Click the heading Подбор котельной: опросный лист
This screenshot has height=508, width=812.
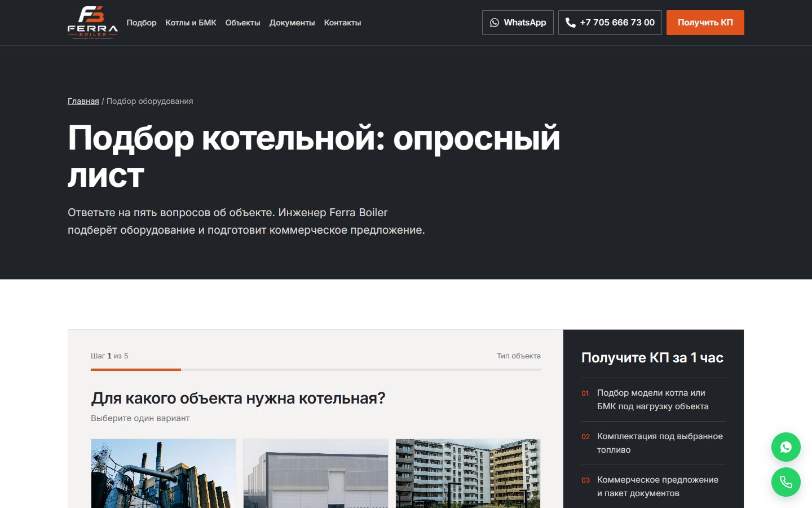pos(314,156)
